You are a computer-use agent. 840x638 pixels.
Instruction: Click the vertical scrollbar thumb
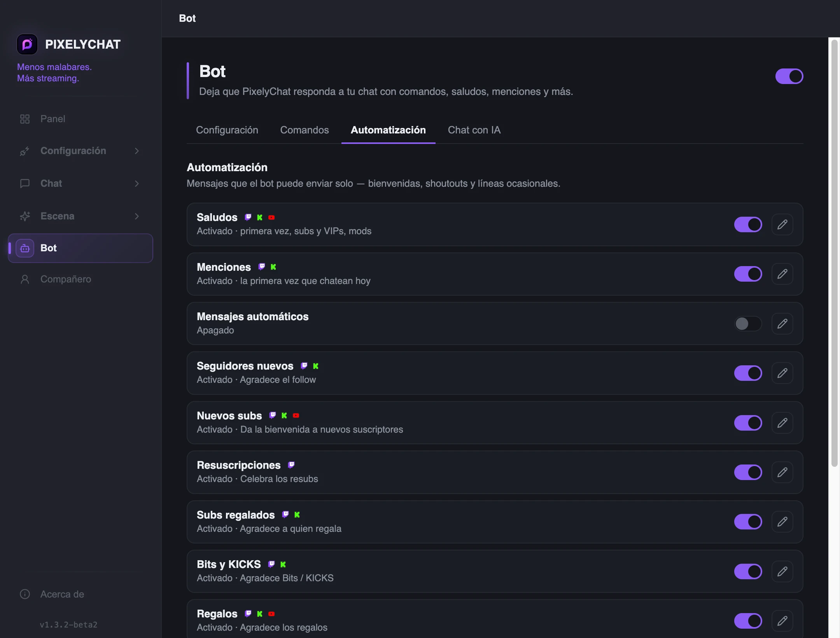click(835, 253)
